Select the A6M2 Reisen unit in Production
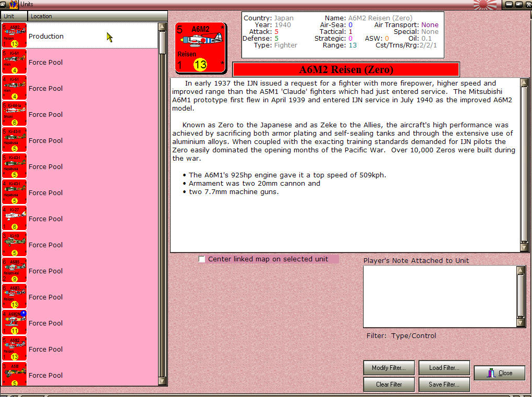The width and height of the screenshot is (532, 397). coord(14,35)
